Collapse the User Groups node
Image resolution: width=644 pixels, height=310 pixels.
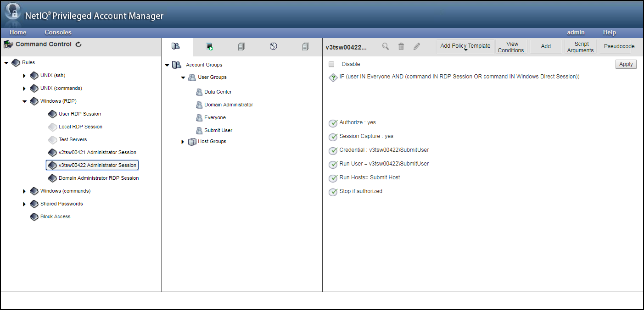(183, 77)
